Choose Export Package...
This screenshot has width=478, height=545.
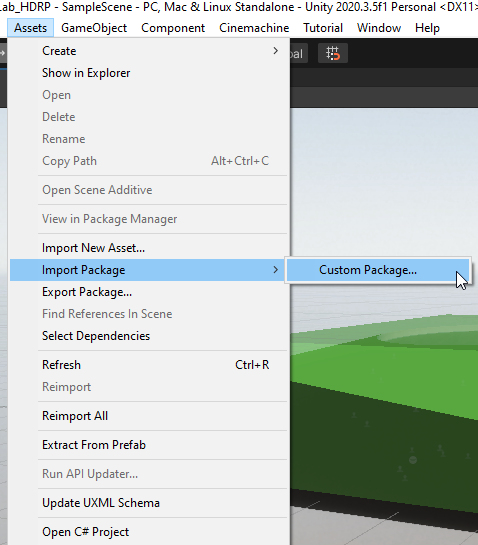pos(148,292)
